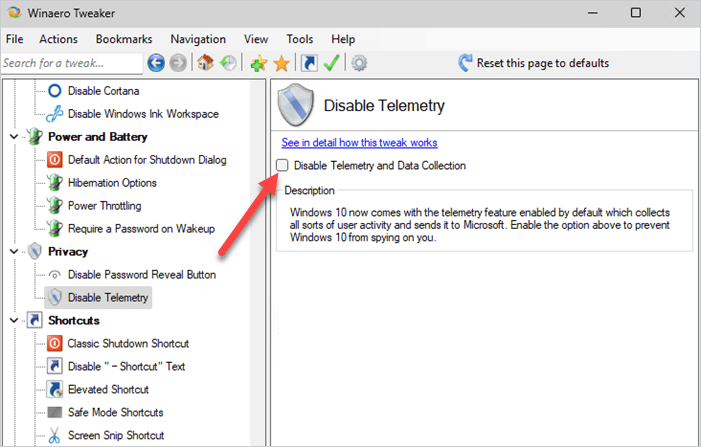Screen dimensions: 701x447
Task: Click the blue shortcut arrow toolbar icon
Action: [309, 63]
